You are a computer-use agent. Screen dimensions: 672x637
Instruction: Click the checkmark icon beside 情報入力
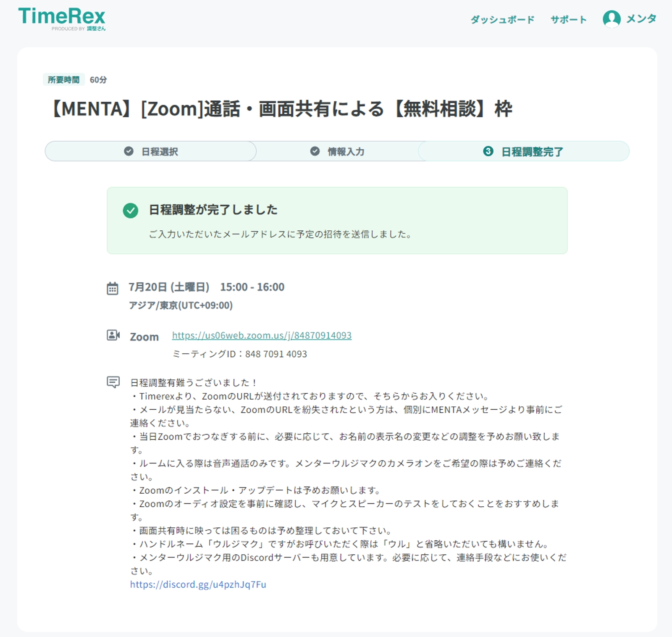tap(315, 151)
